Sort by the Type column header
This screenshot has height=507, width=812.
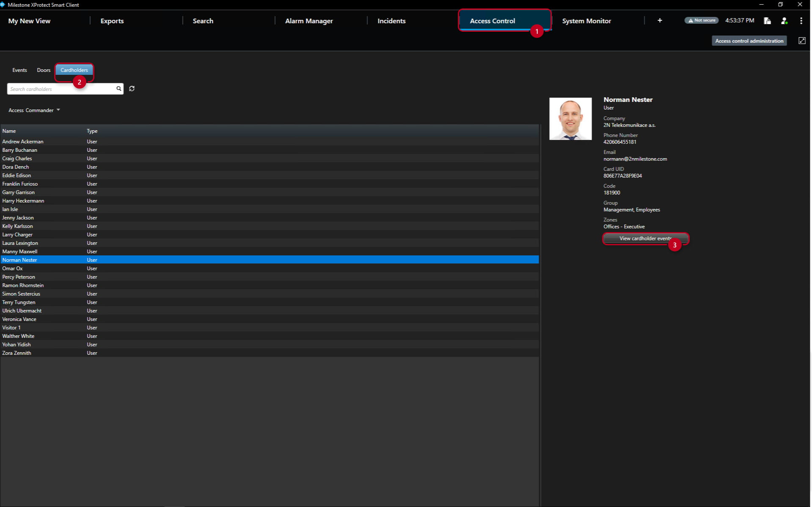tap(92, 131)
